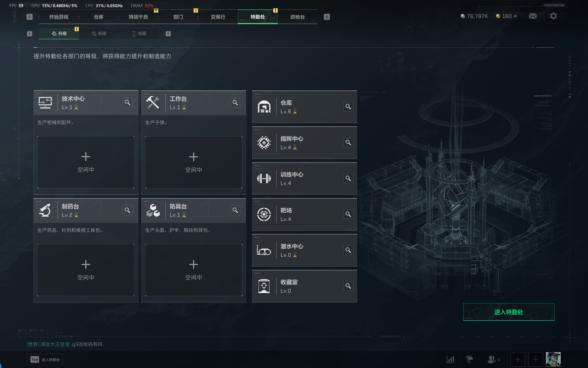Click 技术中心 Lv.1 upgrade arrow

76,107
